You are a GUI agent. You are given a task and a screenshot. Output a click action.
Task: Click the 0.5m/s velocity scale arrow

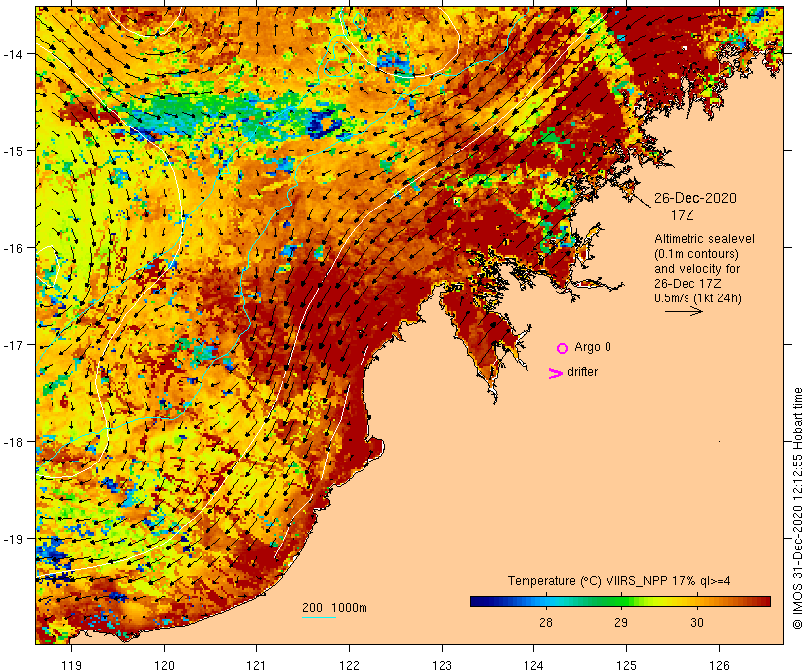(684, 311)
